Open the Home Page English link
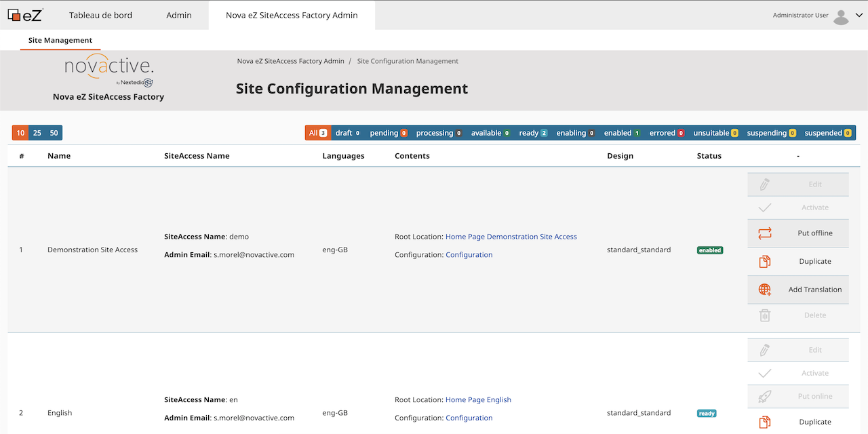Image resolution: width=868 pixels, height=434 pixels. pyautogui.click(x=478, y=399)
